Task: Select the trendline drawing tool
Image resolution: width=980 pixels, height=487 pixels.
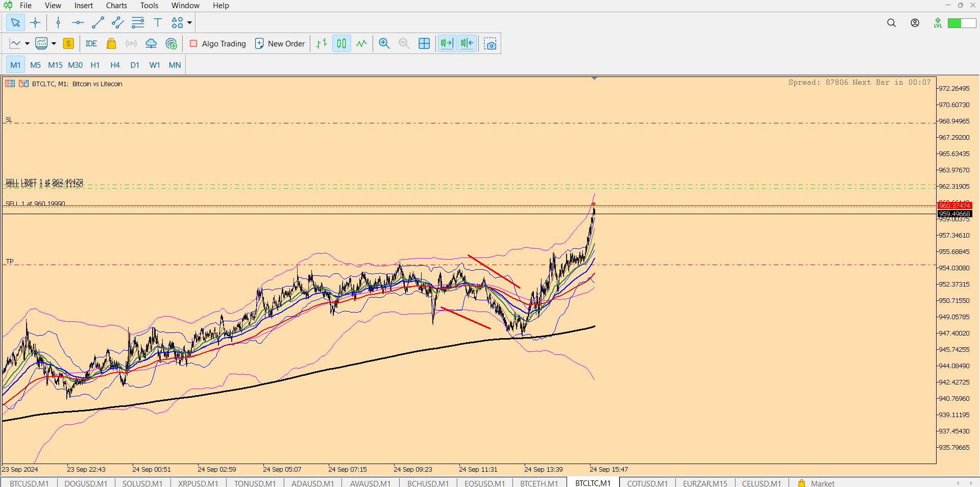Action: (x=97, y=22)
